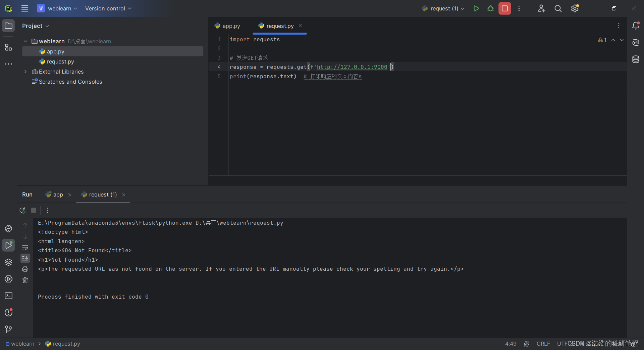The height and width of the screenshot is (350, 644).
Task: Click line number 1 in the gutter
Action: click(x=219, y=40)
